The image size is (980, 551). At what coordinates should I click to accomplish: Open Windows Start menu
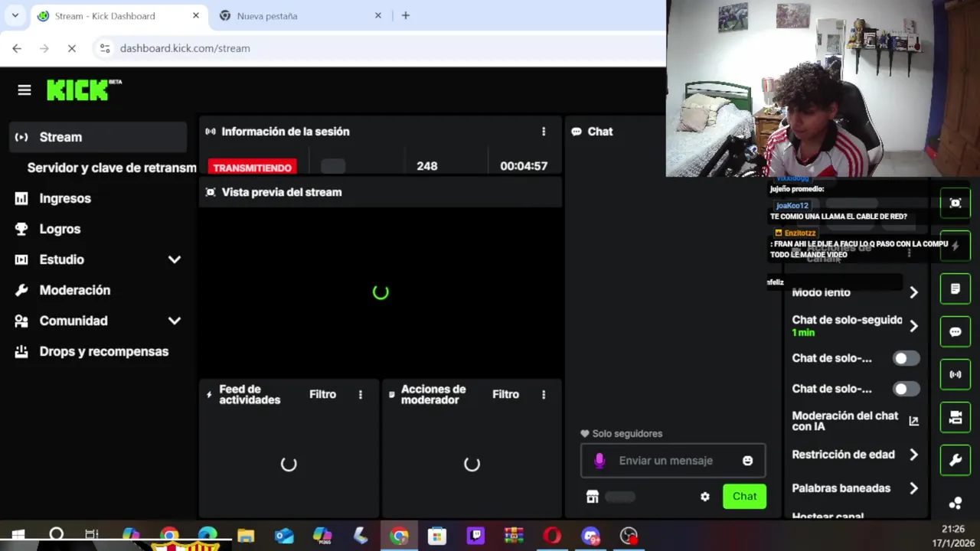pyautogui.click(x=18, y=536)
